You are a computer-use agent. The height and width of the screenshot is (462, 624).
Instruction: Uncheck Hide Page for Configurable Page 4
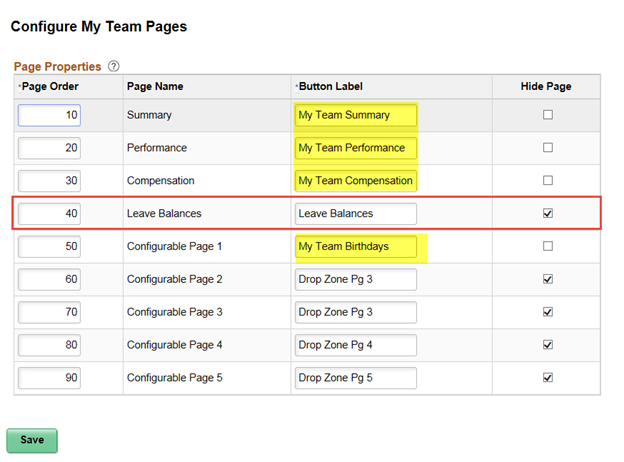pos(547,345)
